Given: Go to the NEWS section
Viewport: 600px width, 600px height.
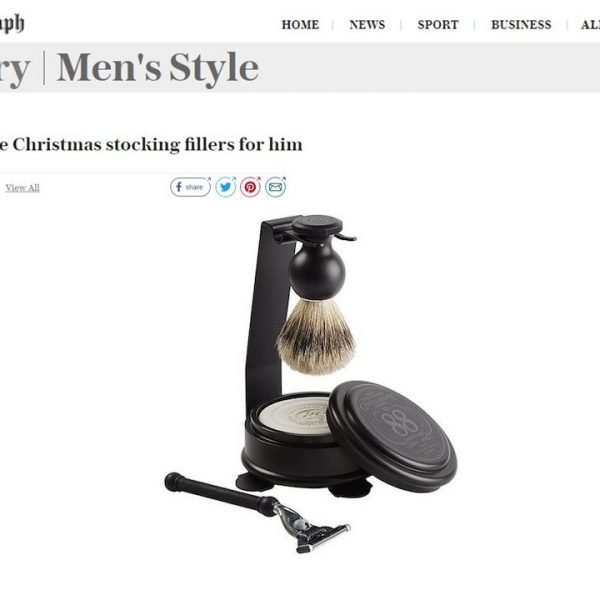Looking at the screenshot, I should (367, 25).
